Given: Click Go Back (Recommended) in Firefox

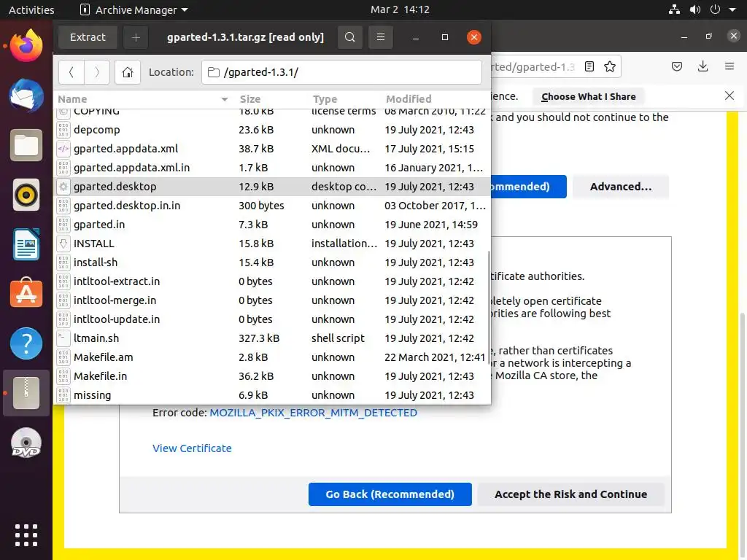Looking at the screenshot, I should [390, 494].
